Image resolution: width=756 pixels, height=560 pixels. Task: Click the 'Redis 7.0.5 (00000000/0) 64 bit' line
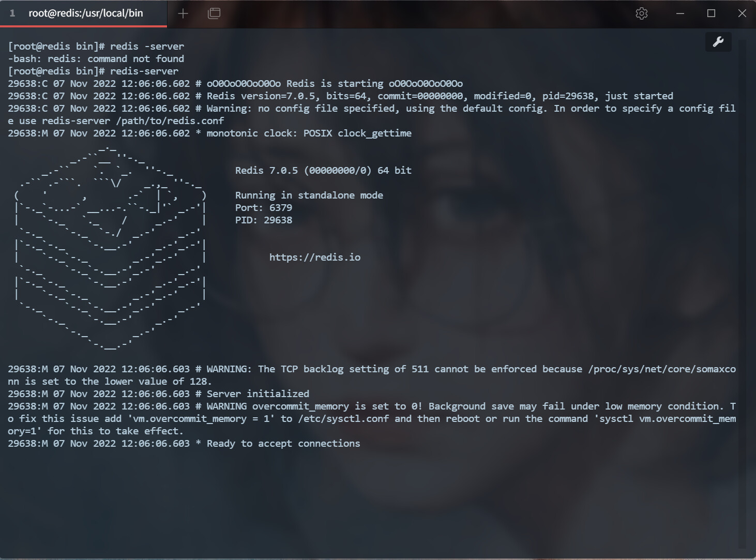point(323,171)
